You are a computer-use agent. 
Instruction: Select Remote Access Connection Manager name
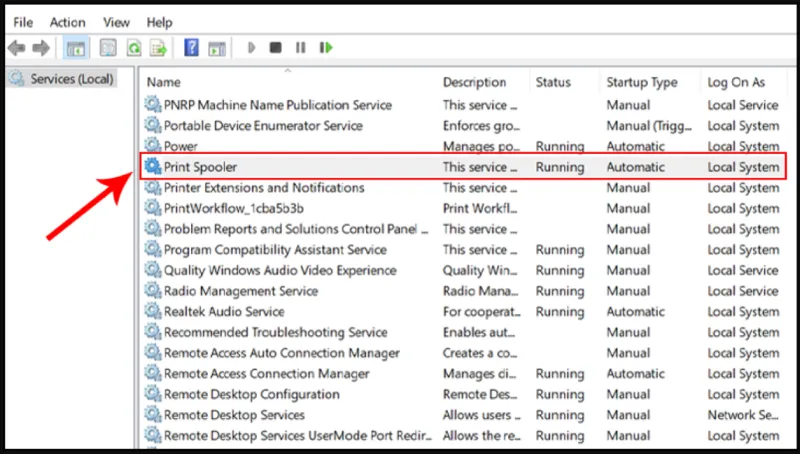click(266, 373)
